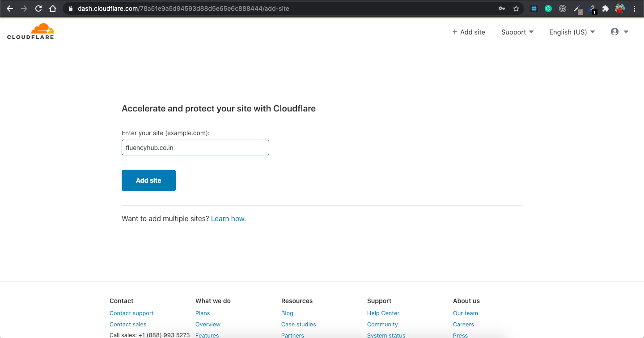Click the circular target extension icon
Viewport: 644px width, 338px height.
coord(563,9)
